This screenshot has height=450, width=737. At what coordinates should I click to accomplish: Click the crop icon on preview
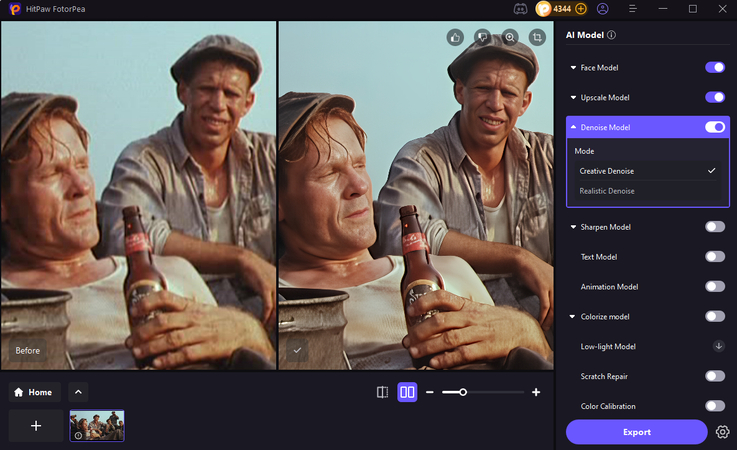(537, 37)
